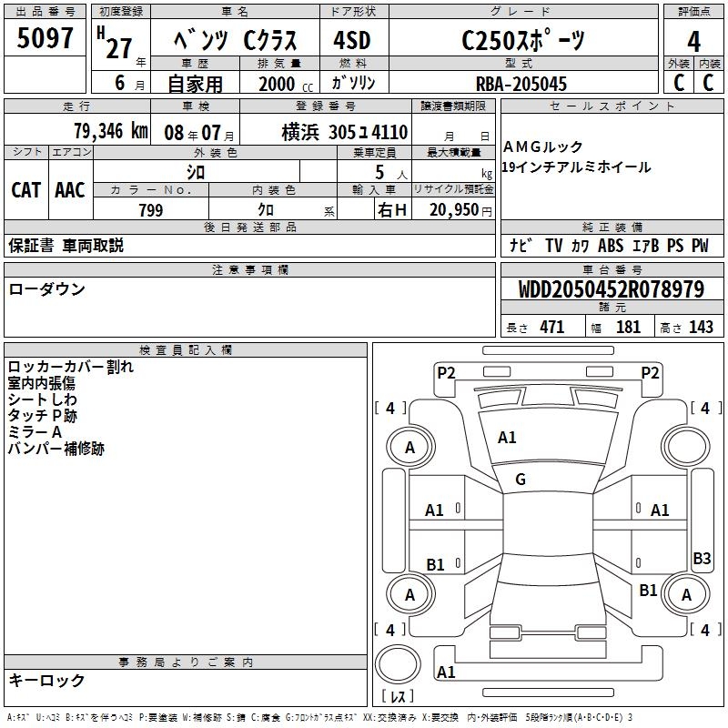This screenshot has height=728, width=728.
Task: Click door shape value 4SD
Action: [x=352, y=40]
